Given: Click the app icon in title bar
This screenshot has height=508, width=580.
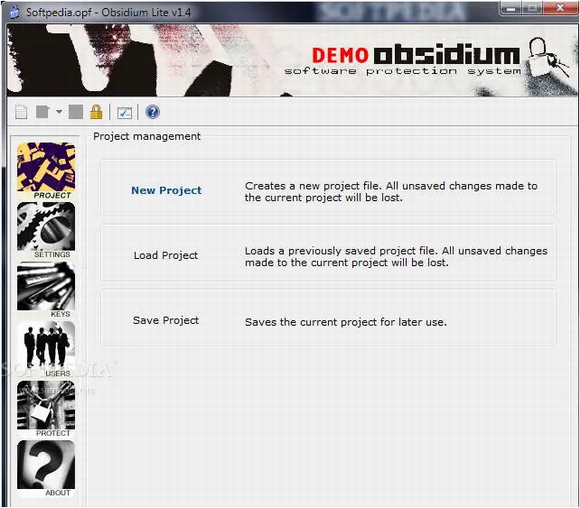Looking at the screenshot, I should [x=14, y=12].
